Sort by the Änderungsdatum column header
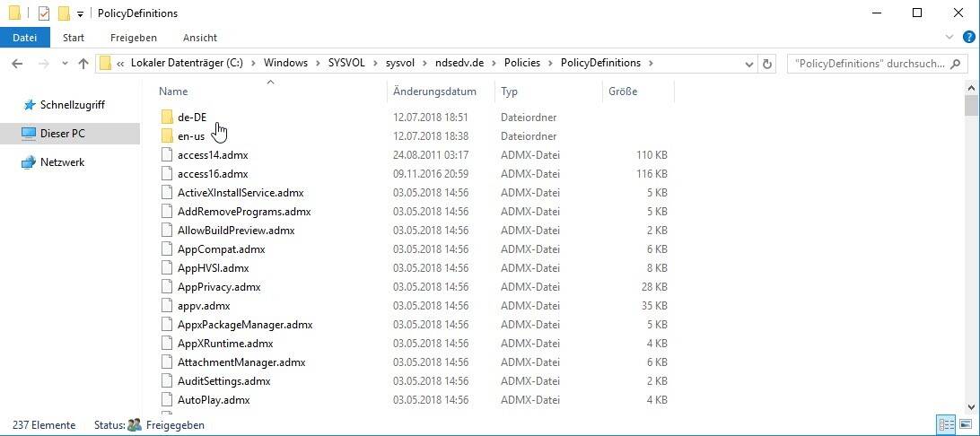The height and width of the screenshot is (436, 980). click(x=434, y=92)
